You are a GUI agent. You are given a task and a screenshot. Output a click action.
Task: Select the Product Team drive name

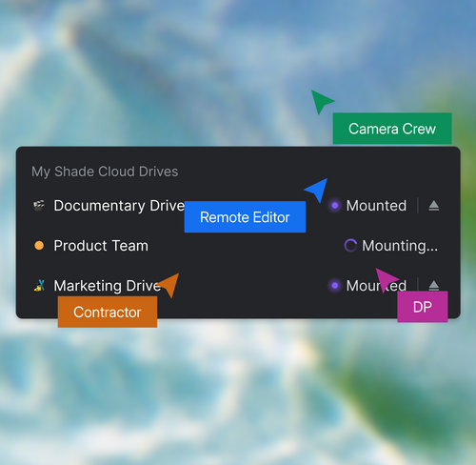pos(101,246)
